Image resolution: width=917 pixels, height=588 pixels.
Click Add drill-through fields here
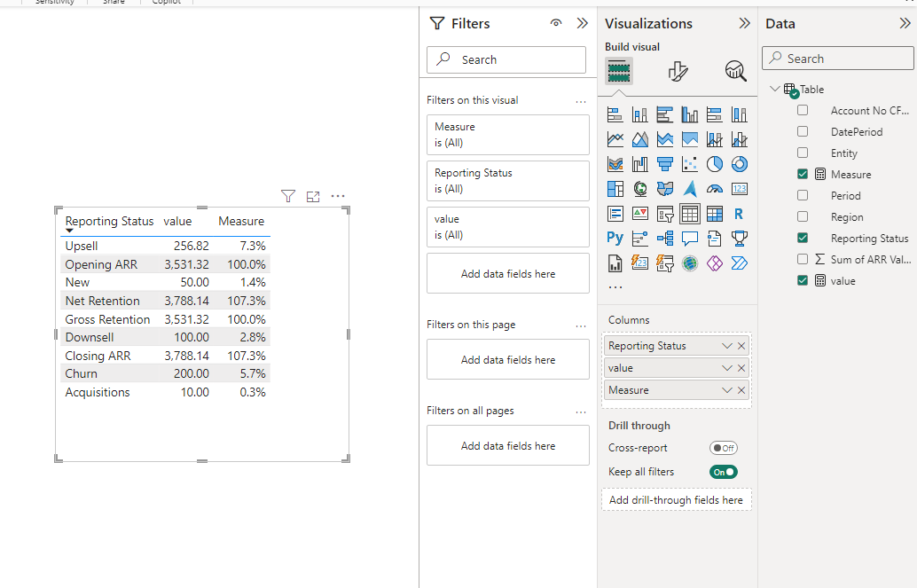[676, 500]
